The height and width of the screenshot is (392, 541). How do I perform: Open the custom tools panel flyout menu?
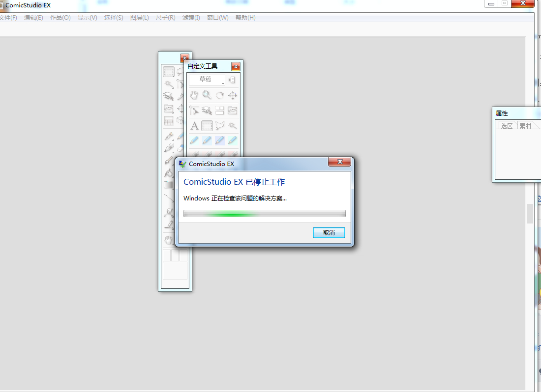pyautogui.click(x=232, y=80)
